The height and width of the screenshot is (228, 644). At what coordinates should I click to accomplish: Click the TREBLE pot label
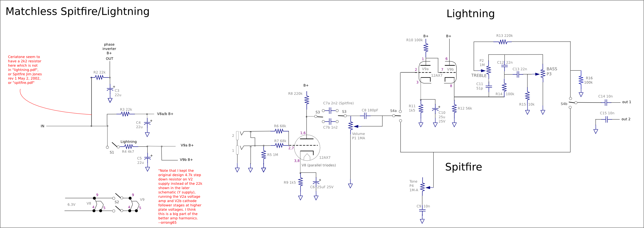pyautogui.click(x=479, y=76)
